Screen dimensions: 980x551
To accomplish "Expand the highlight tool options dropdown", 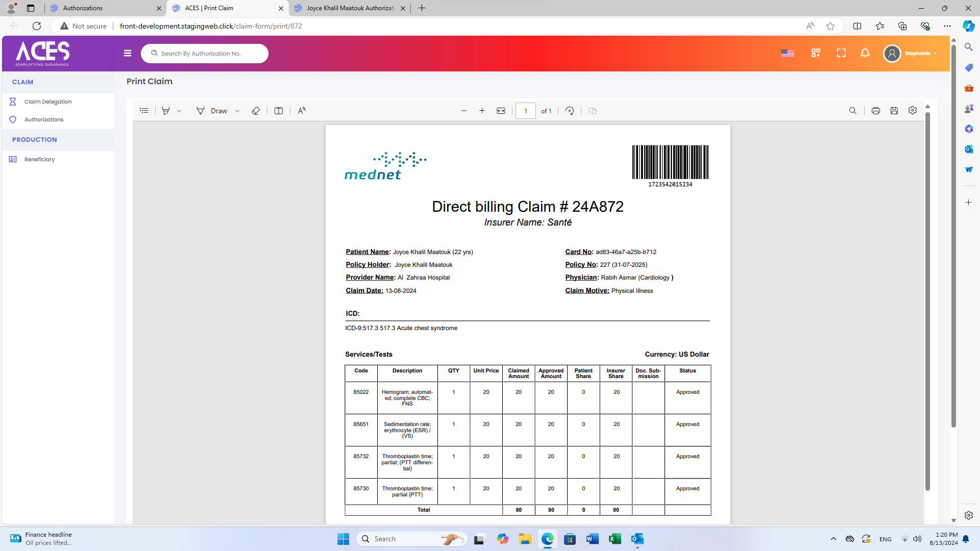I will tap(179, 111).
